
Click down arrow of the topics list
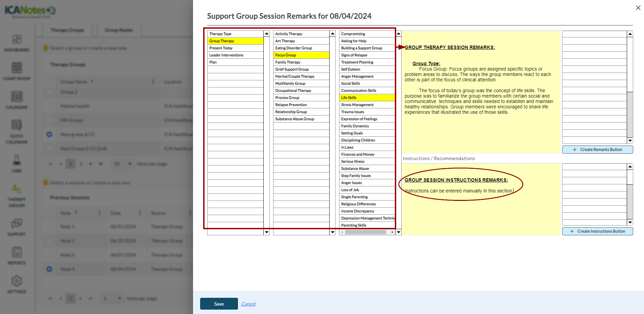click(x=399, y=232)
